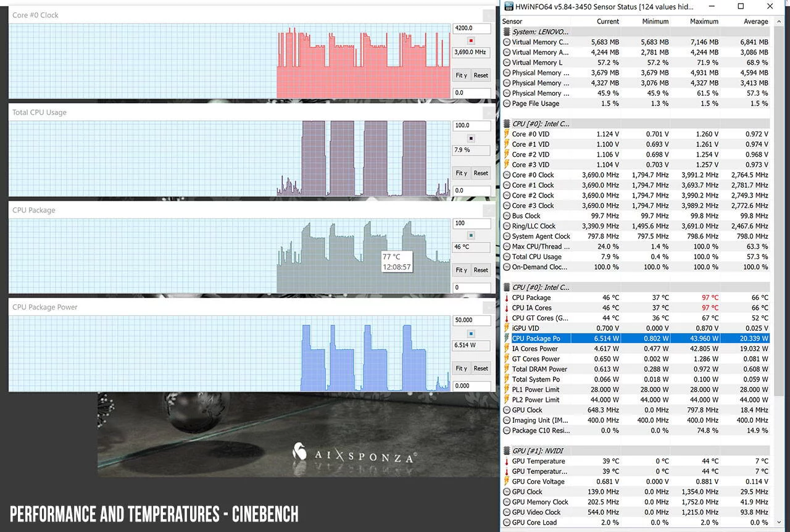Click Reset in Total CPU Usage graph
The width and height of the screenshot is (790, 532).
pos(481,173)
